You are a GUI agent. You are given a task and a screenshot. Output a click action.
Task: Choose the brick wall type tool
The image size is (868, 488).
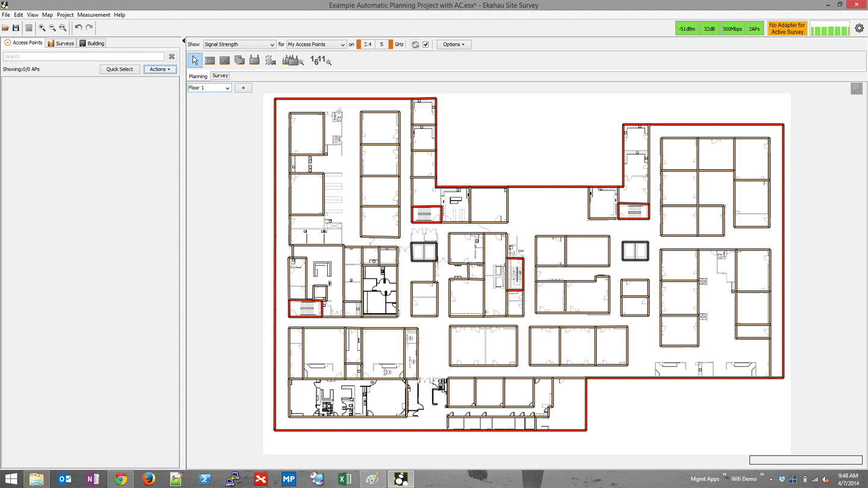pos(224,60)
